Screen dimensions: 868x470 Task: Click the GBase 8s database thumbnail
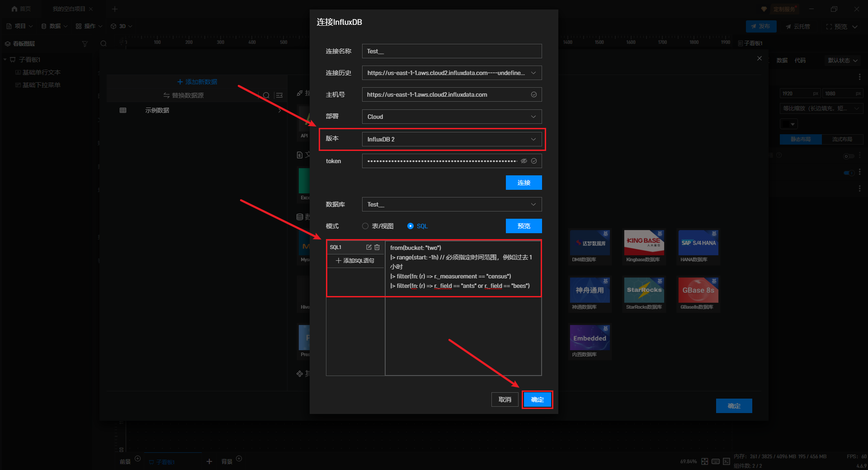[698, 290]
